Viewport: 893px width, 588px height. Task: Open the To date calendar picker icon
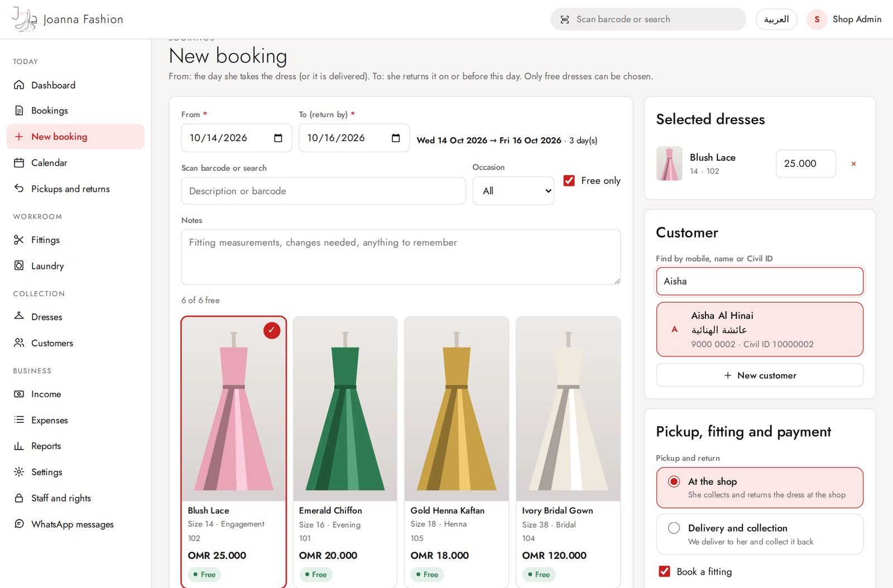tap(396, 138)
